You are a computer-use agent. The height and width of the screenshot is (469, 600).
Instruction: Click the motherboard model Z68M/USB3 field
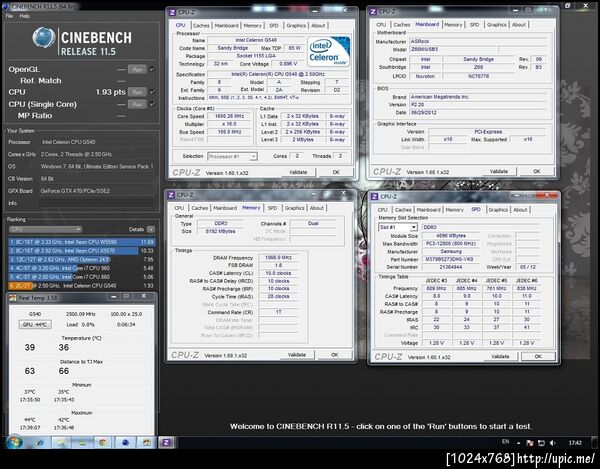(453, 49)
